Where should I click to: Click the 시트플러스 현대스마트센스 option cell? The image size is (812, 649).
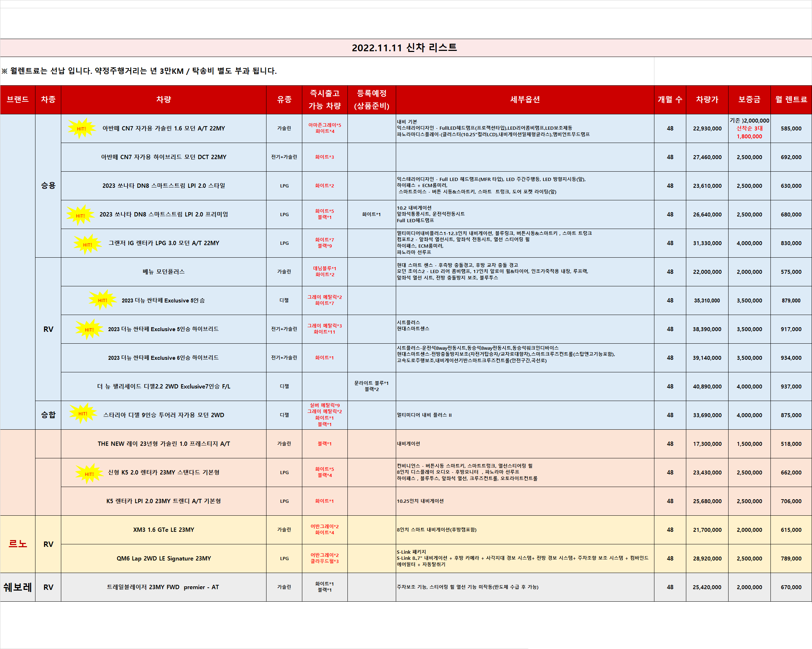pos(525,329)
